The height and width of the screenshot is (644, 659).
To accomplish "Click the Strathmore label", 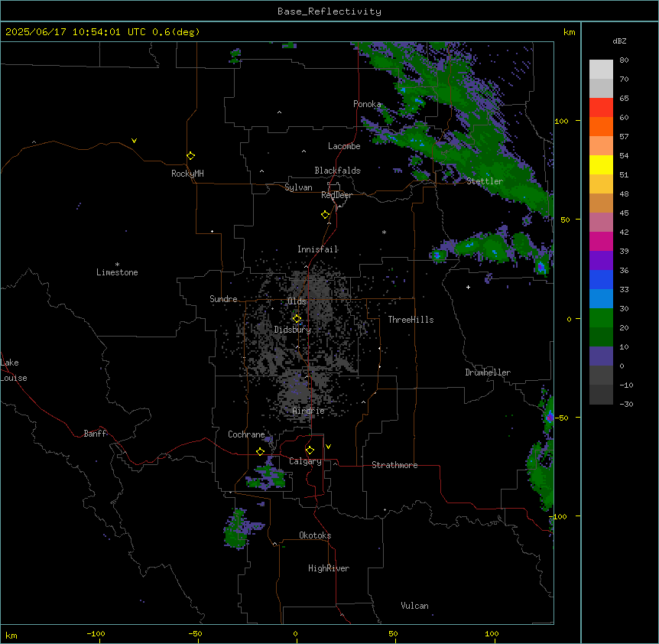I will [394, 465].
